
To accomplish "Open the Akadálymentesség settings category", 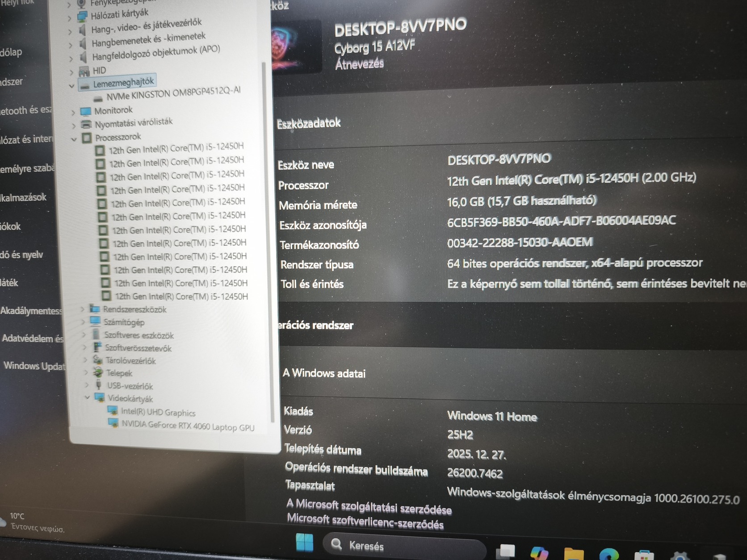I will click(x=31, y=311).
